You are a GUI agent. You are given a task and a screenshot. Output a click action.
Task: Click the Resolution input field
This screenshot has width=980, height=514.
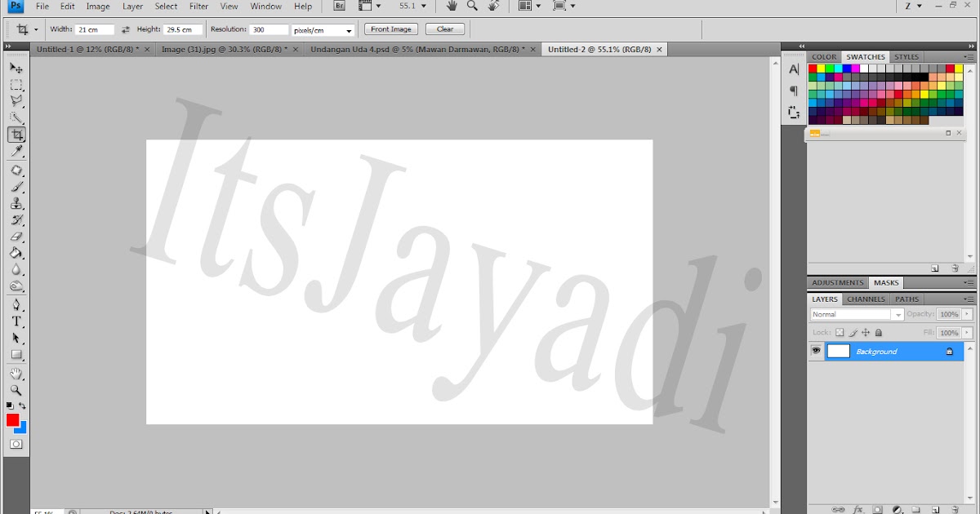(269, 29)
